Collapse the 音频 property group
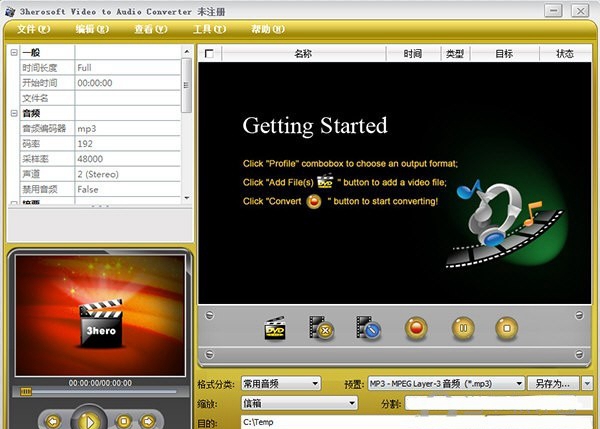 pos(14,113)
